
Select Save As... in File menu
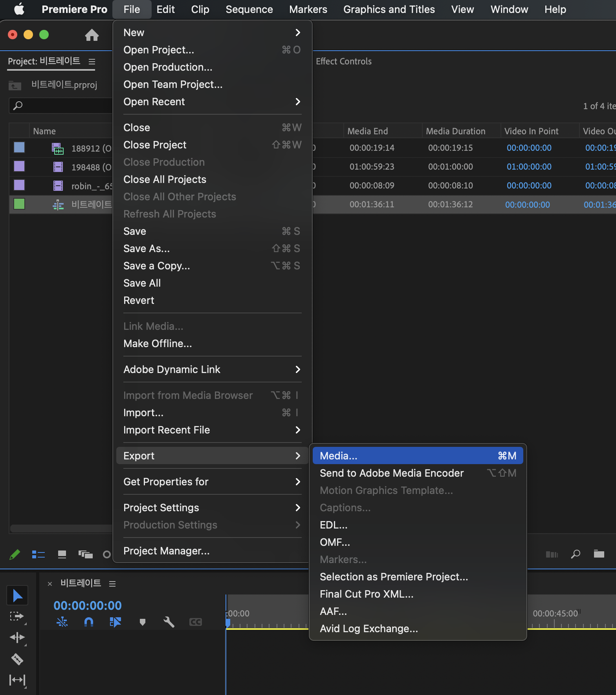point(212,249)
